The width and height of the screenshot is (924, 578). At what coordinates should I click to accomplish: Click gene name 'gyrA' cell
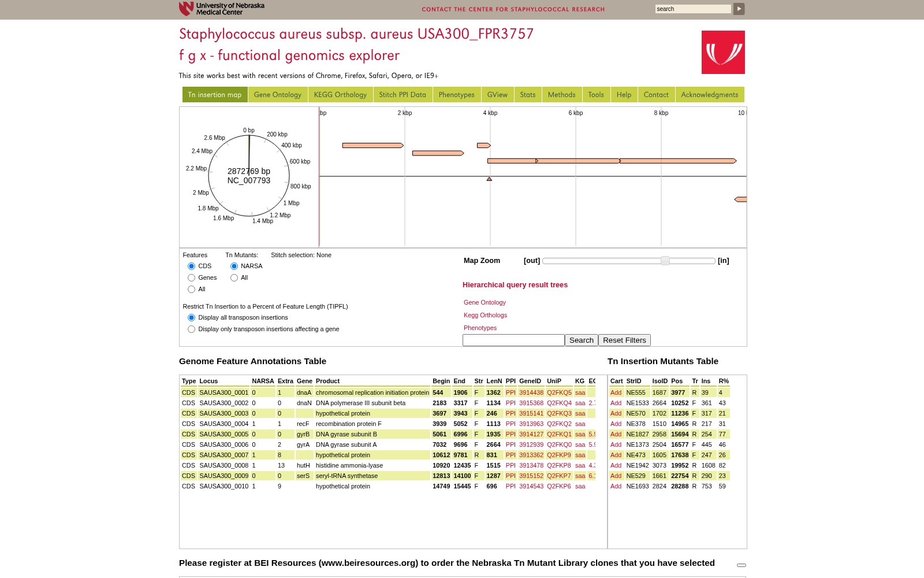click(303, 444)
